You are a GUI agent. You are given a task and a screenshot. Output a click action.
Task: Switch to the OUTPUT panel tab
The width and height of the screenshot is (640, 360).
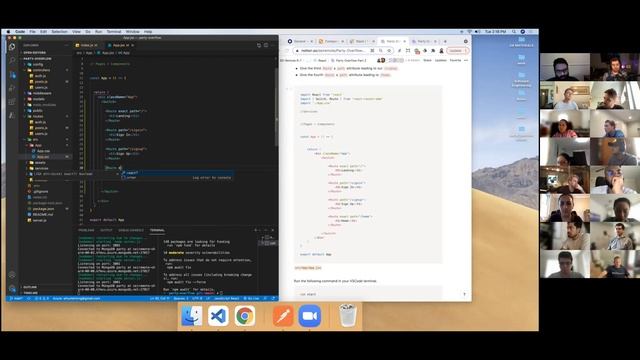(106, 230)
